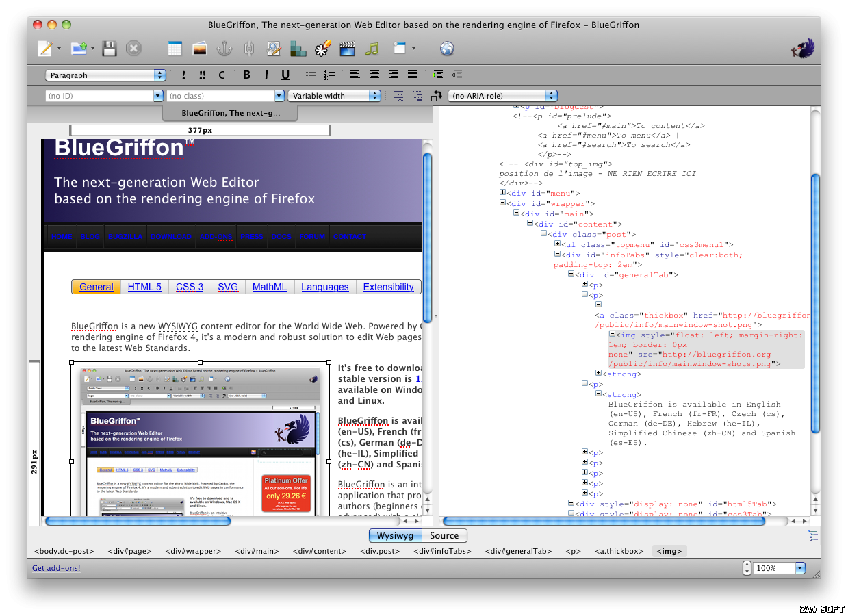
Task: Insert a video with the clapperboard icon
Action: [348, 49]
